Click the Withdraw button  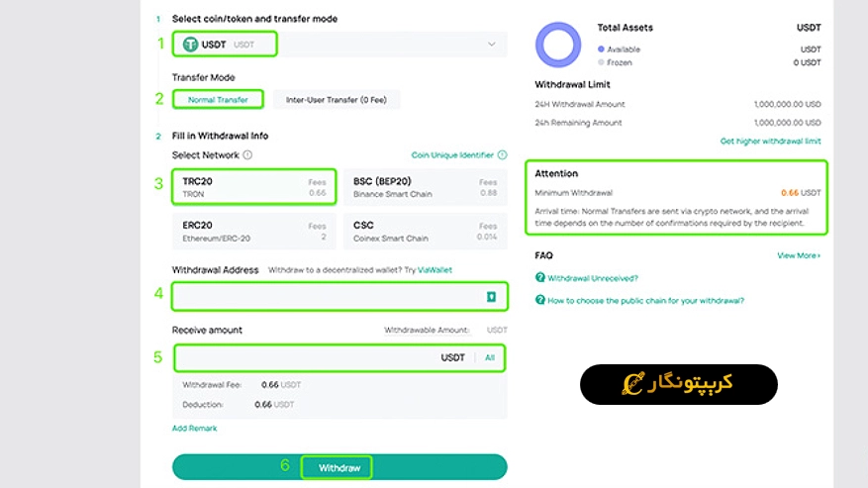point(339,467)
